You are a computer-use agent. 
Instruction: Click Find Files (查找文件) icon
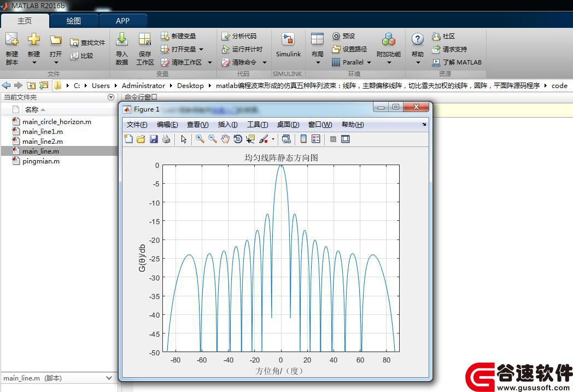pos(74,43)
